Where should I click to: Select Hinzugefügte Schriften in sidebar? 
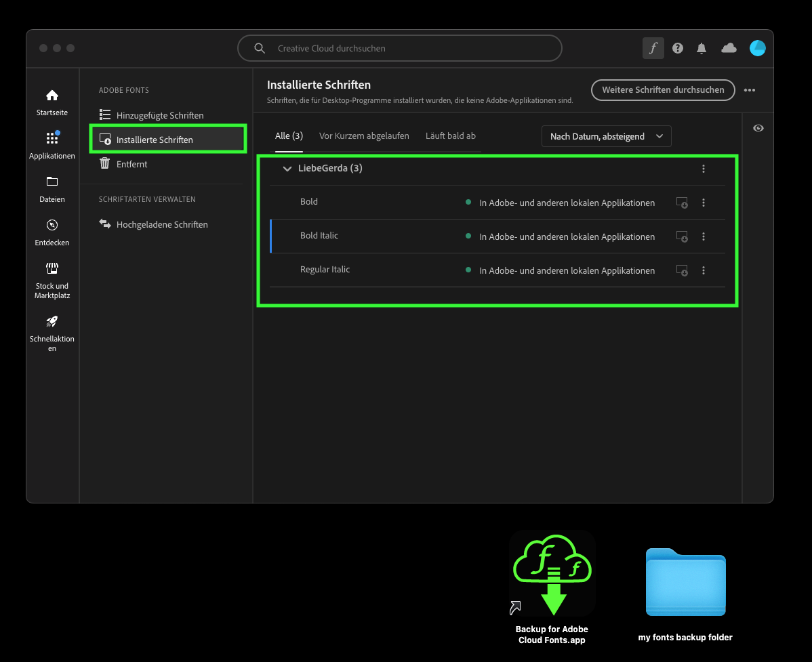tap(159, 115)
